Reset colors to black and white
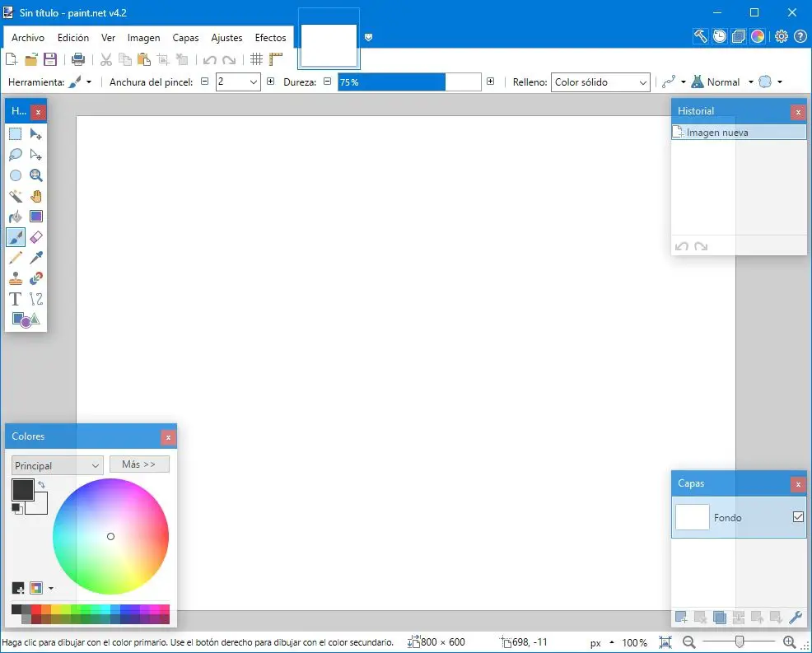This screenshot has width=812, height=653. pos(16,509)
